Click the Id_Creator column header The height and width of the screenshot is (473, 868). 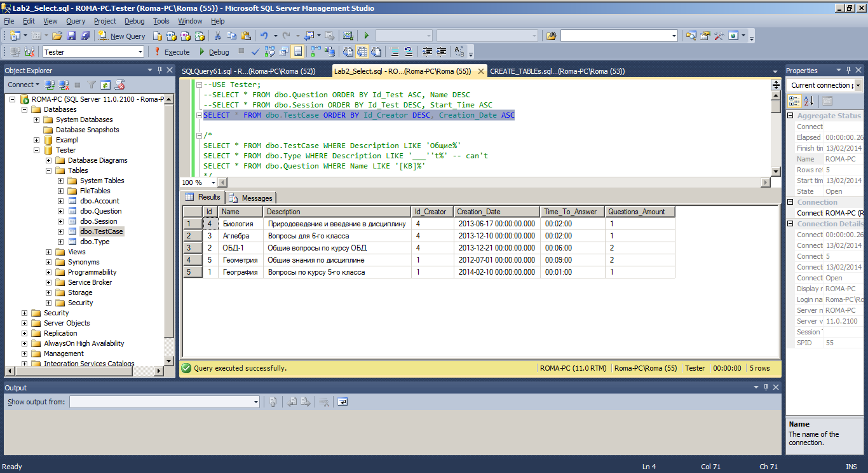(x=432, y=212)
